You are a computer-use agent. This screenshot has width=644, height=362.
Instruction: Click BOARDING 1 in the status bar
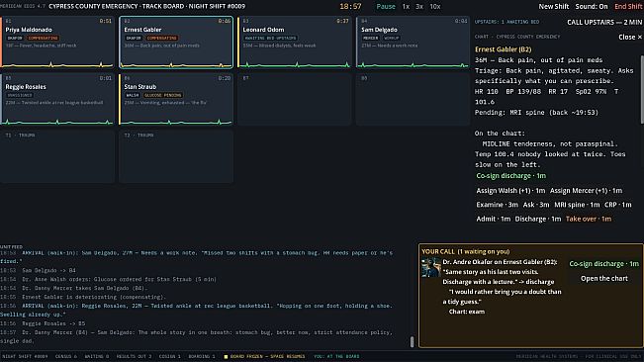[x=201, y=357]
